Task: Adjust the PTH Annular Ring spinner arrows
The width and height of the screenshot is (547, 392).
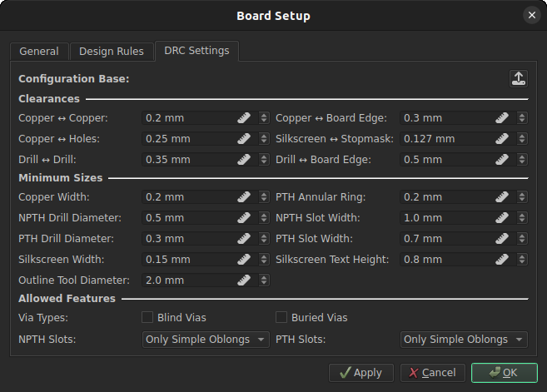Action: (x=522, y=197)
